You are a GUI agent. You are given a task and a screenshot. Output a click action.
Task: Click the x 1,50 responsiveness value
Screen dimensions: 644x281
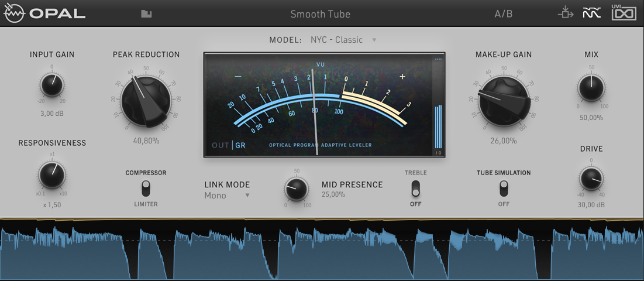(51, 204)
